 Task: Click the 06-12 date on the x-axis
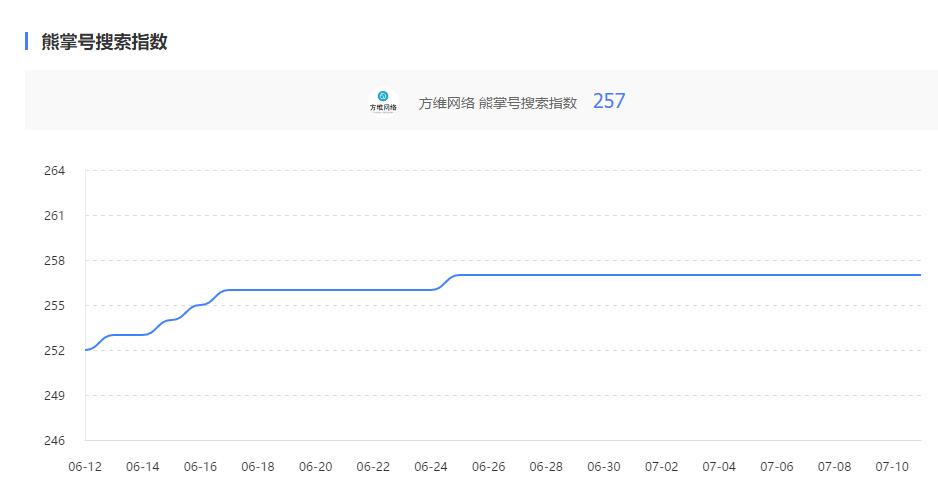click(x=85, y=467)
